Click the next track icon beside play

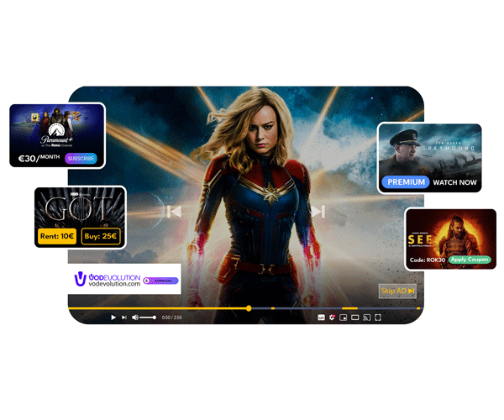tap(124, 318)
